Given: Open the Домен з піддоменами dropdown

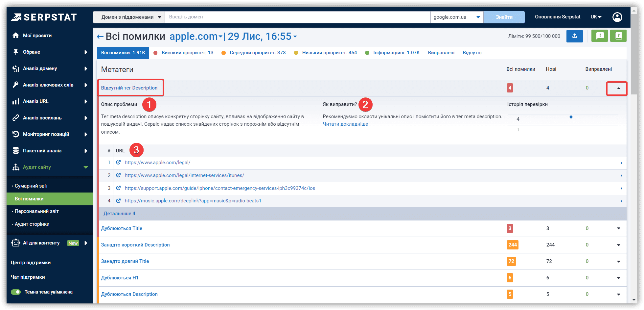Looking at the screenshot, I should click(129, 17).
